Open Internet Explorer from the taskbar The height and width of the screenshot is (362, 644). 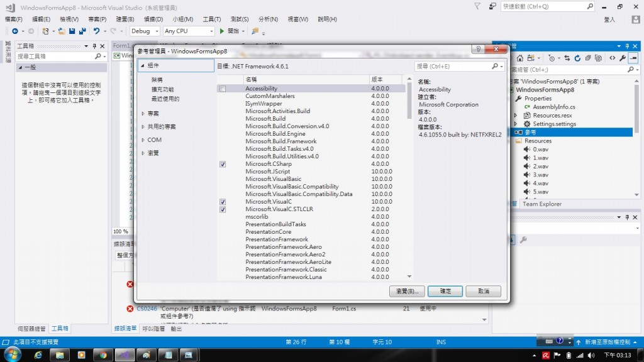point(38,355)
